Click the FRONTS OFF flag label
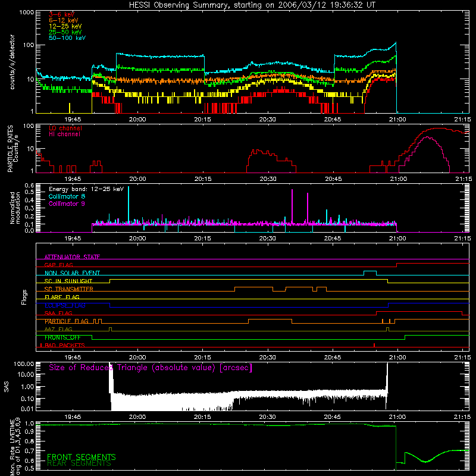 [x=62, y=337]
